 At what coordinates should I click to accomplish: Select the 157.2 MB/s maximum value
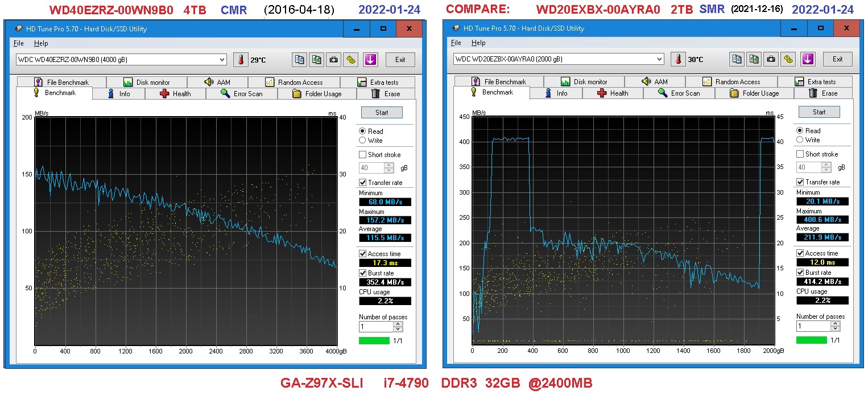click(x=385, y=220)
